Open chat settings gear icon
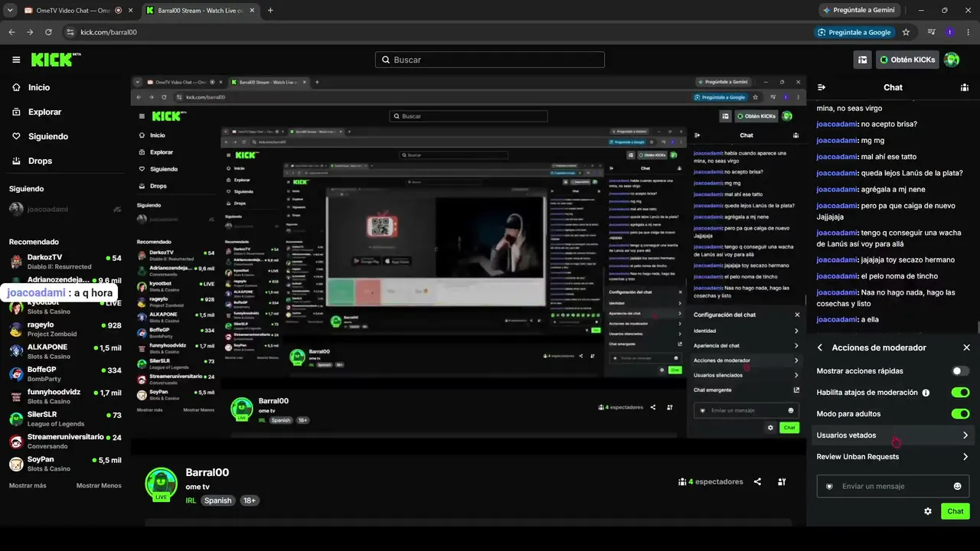Screen dimensions: 980x551 click(928, 511)
